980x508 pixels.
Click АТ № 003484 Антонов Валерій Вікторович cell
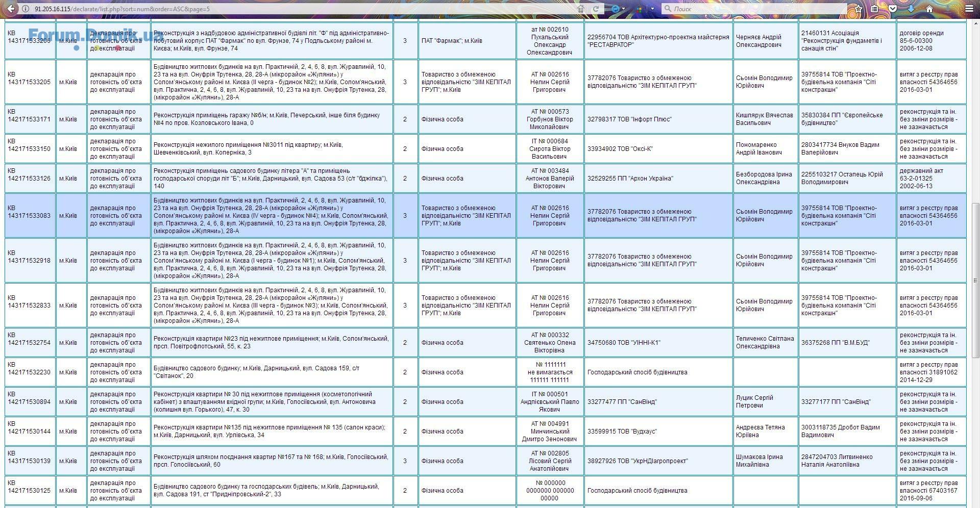(550, 179)
